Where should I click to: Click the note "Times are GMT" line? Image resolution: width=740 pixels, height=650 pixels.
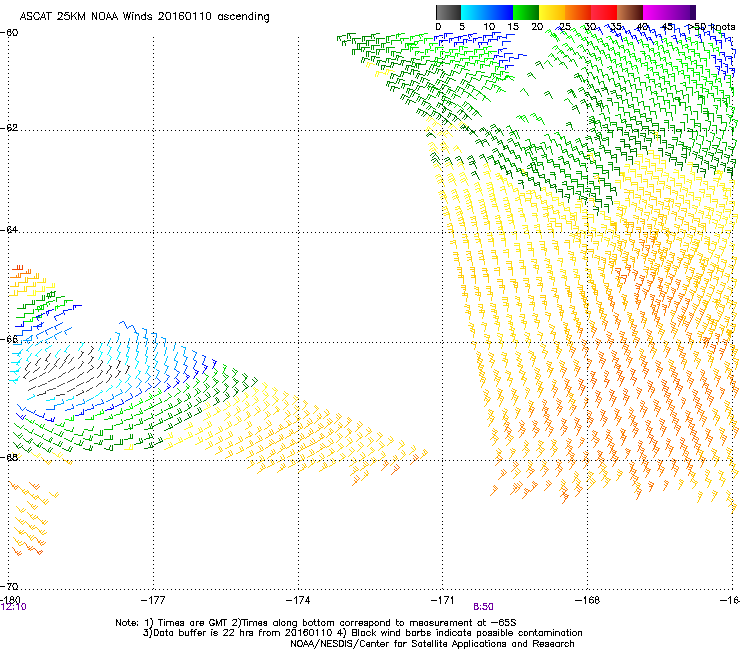(316, 623)
